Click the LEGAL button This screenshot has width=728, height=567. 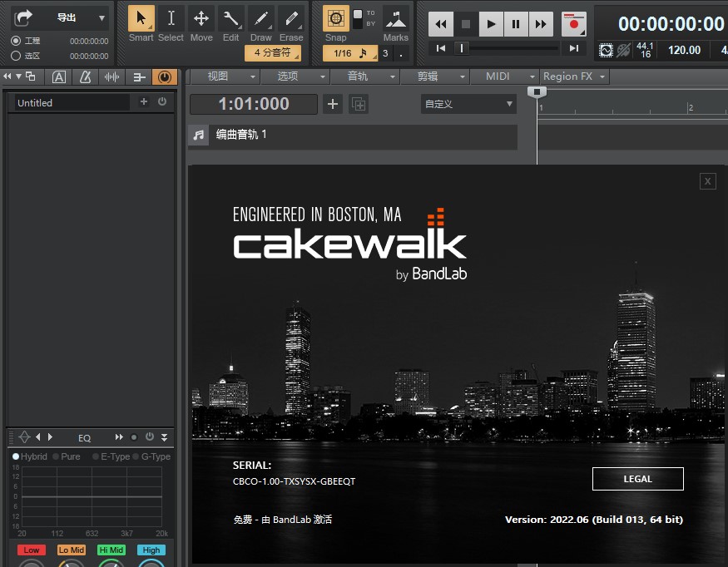coord(638,479)
